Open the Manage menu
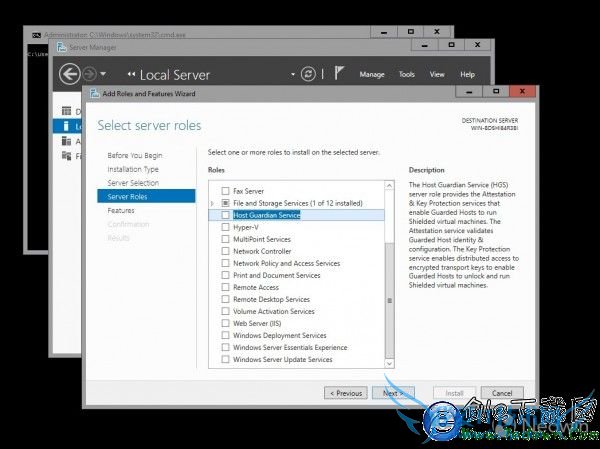The image size is (600, 449). point(372,75)
